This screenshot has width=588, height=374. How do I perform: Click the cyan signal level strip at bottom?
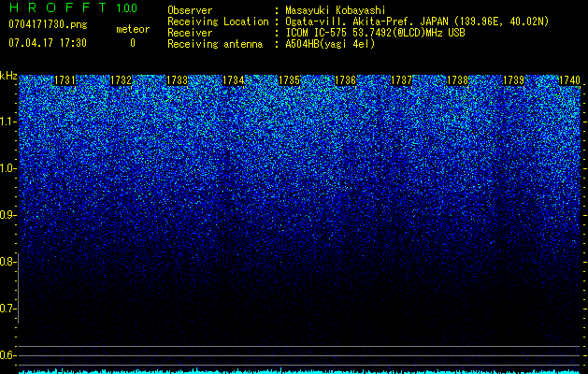click(299, 371)
